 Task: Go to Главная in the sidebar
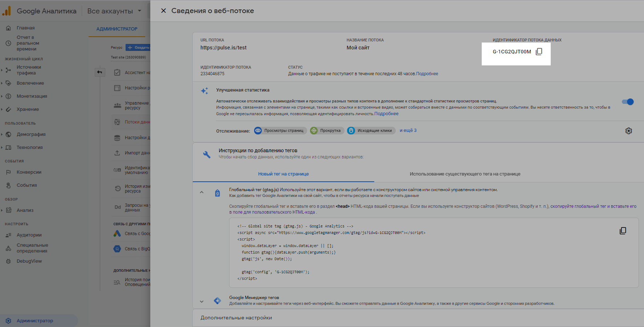(x=25, y=28)
